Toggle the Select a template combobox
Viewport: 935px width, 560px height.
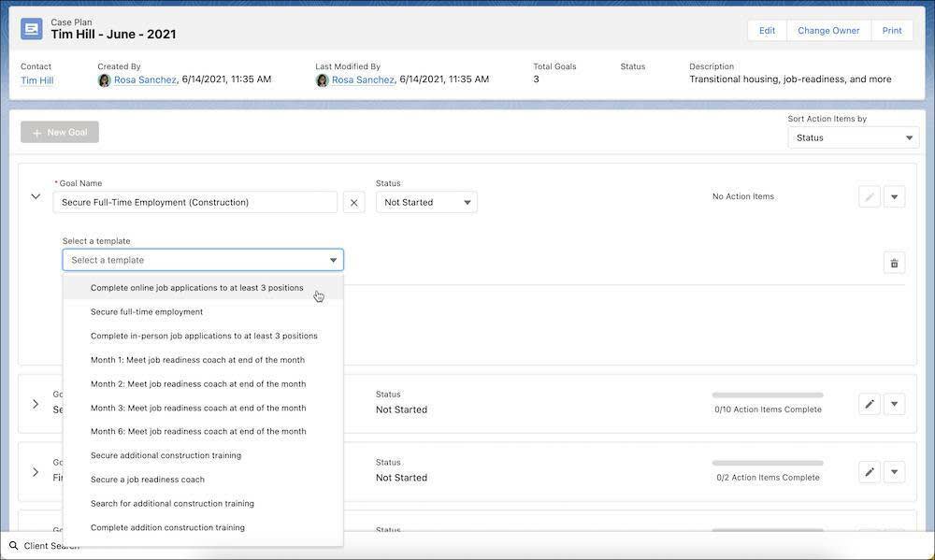[203, 260]
